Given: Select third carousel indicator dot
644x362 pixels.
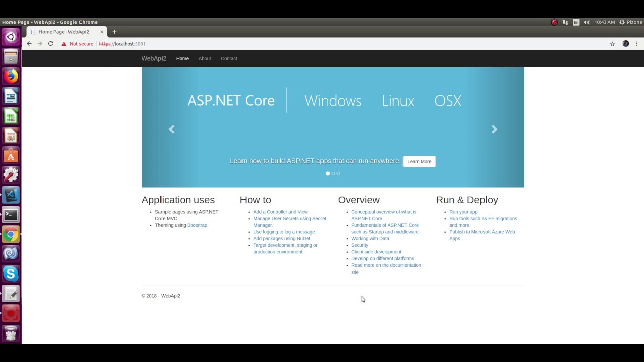Looking at the screenshot, I should [338, 173].
